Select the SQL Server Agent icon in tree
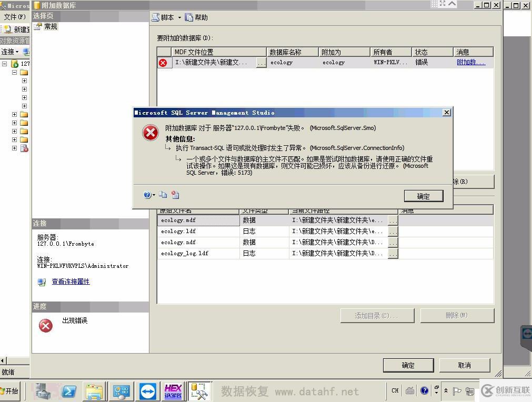 (24, 148)
